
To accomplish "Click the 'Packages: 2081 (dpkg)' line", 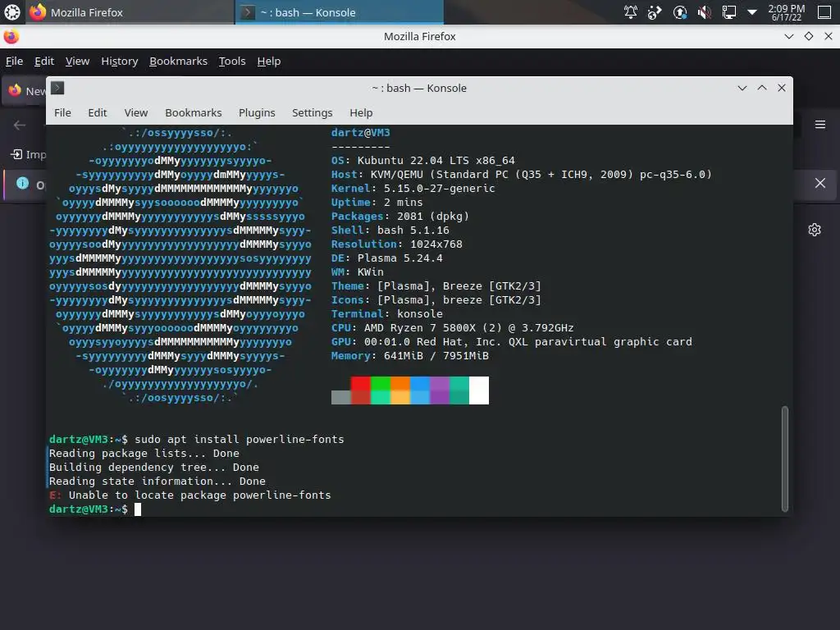I will 400,217.
